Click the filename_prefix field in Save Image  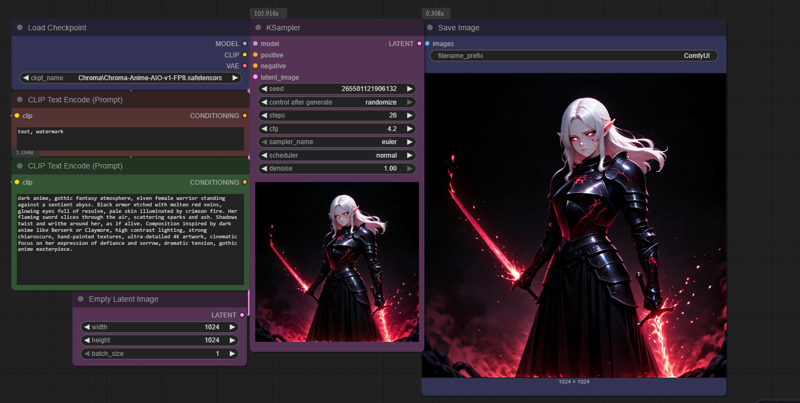(x=573, y=56)
